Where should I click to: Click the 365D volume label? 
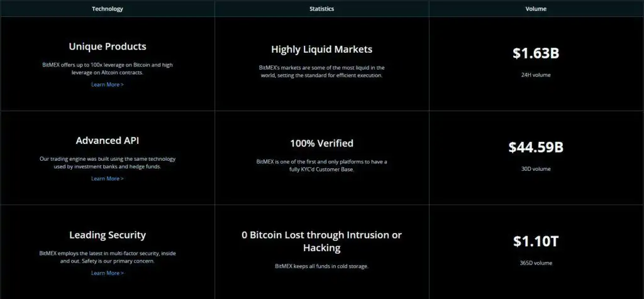click(x=536, y=263)
